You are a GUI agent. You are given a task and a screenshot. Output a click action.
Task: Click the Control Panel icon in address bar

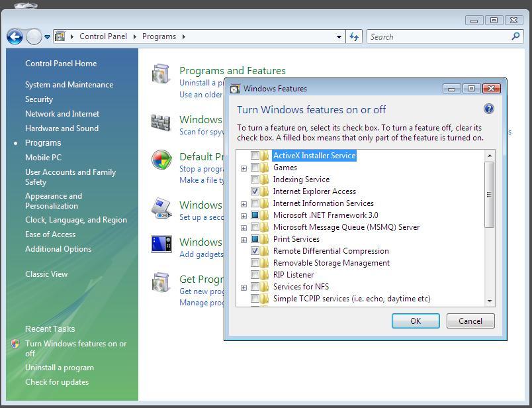pyautogui.click(x=60, y=36)
